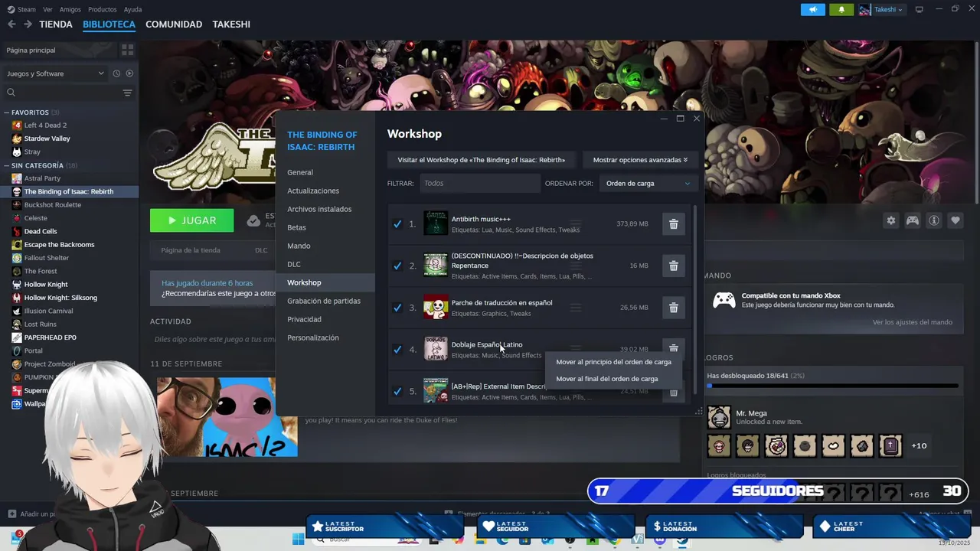
Task: Toggle External Item Descriptions checkbox
Action: [397, 391]
